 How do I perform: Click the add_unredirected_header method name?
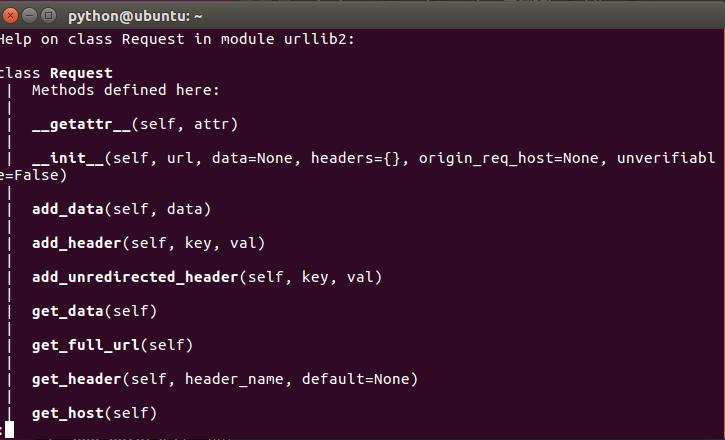tap(134, 277)
